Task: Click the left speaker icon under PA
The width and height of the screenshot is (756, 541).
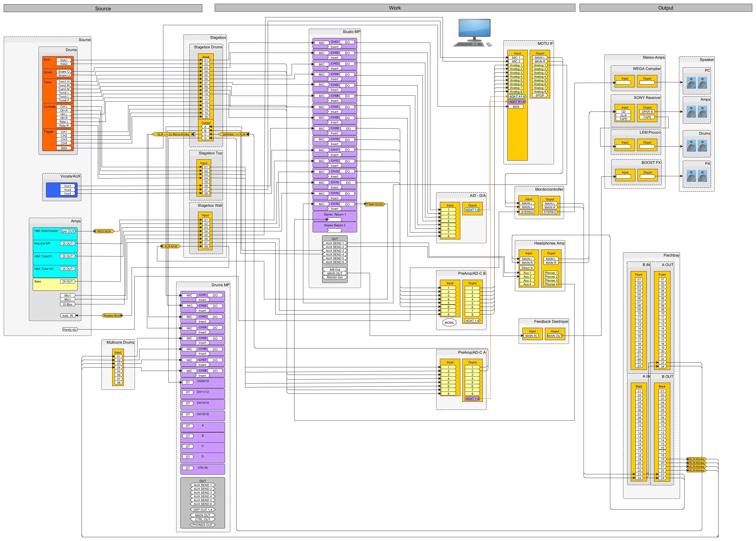Action: [691, 175]
